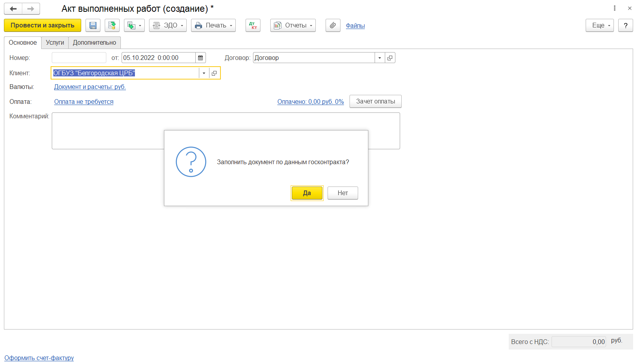Click the Зачет оплаты button
Viewport: 639px width, 364px height.
375,101
